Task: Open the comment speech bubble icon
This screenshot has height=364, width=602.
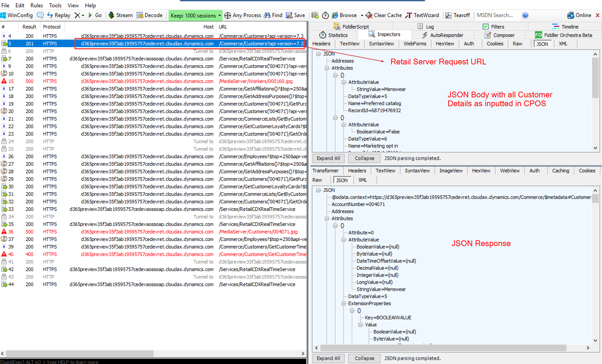Action: tap(40, 15)
